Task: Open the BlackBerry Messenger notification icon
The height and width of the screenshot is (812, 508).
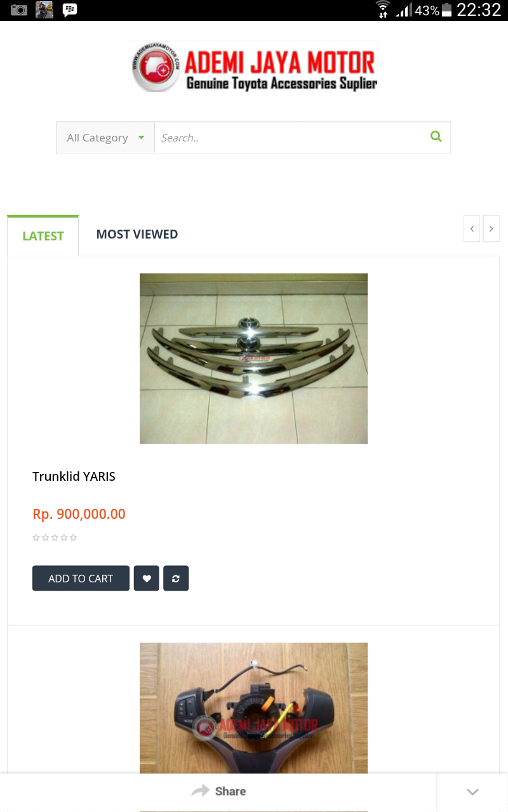Action: tap(70, 10)
